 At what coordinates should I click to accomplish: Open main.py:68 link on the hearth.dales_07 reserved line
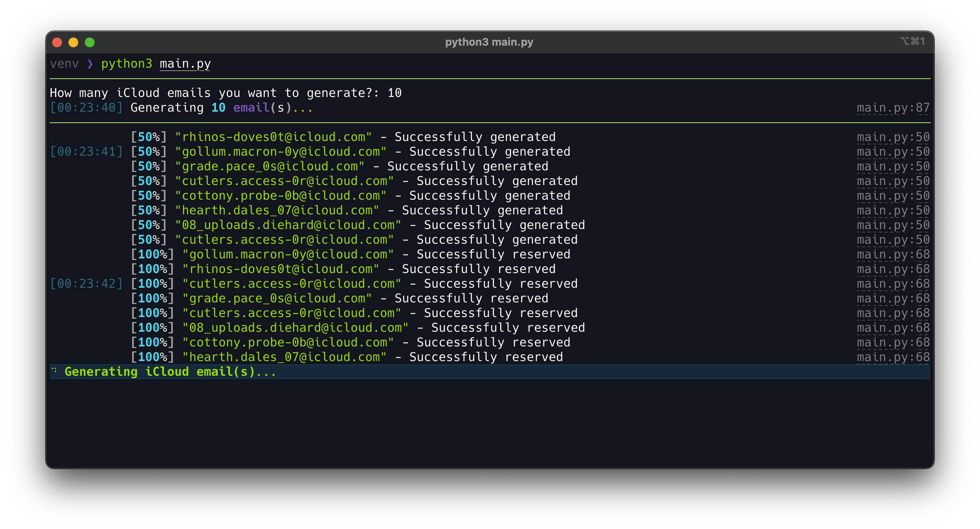[893, 357]
